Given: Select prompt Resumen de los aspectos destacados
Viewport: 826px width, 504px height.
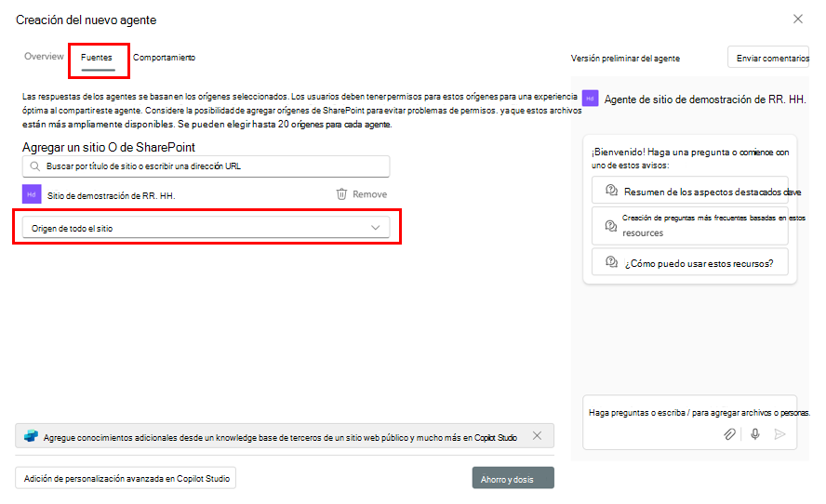Looking at the screenshot, I should coord(689,190).
